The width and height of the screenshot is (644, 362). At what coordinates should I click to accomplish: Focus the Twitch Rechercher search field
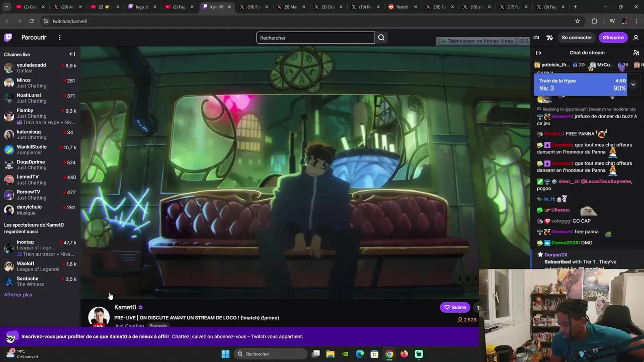315,38
